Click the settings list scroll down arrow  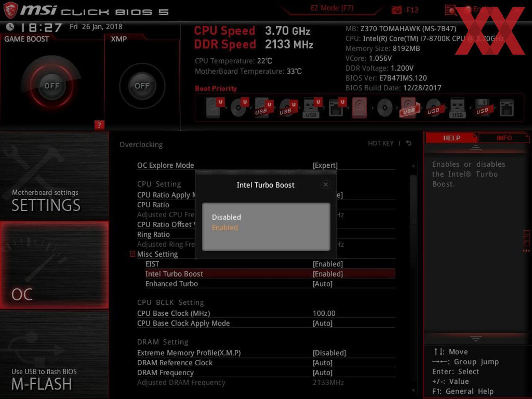pos(413,390)
